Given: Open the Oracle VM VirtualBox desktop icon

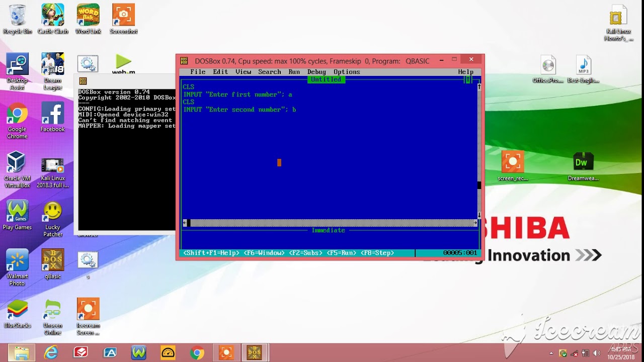Looking at the screenshot, I should coord(17,170).
